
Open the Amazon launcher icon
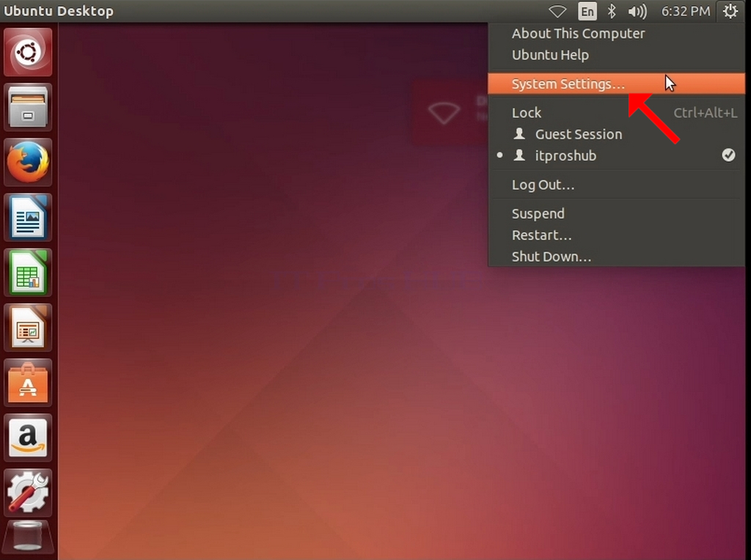[x=28, y=438]
